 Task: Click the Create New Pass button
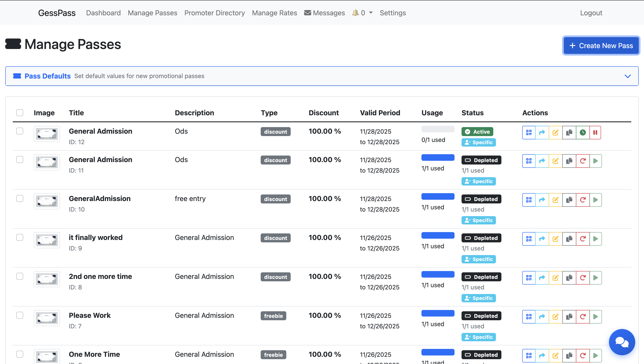coord(601,45)
